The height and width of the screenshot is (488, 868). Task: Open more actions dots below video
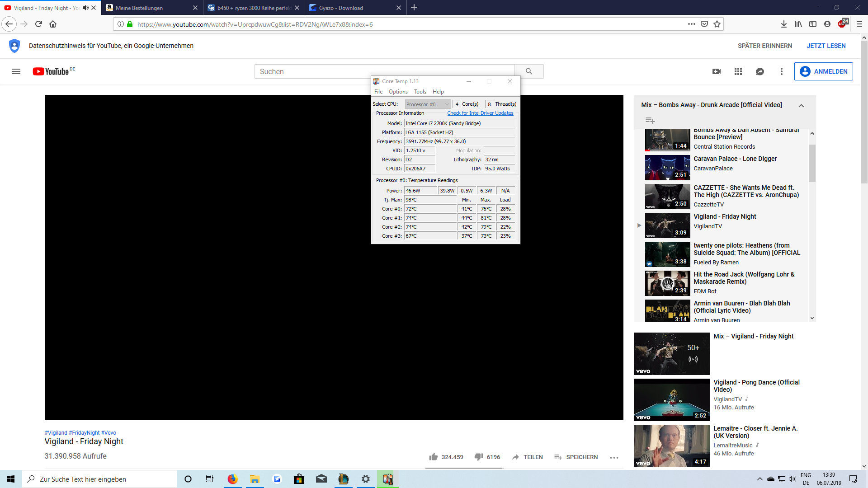[x=613, y=457]
